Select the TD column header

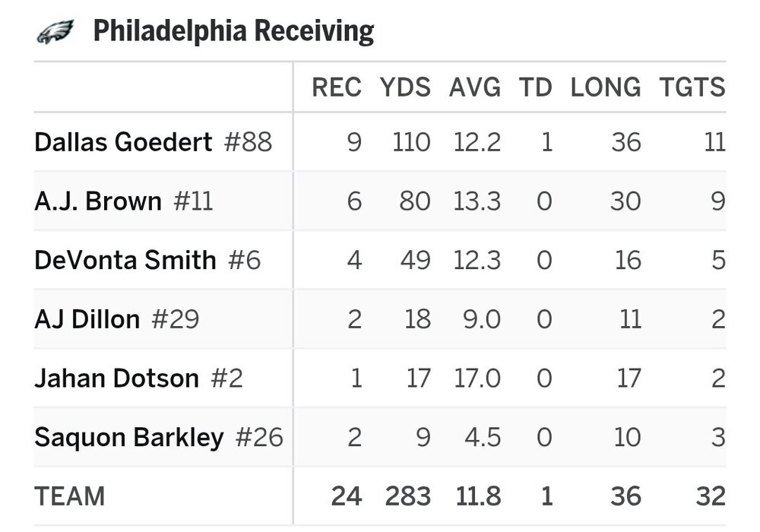[x=535, y=87]
